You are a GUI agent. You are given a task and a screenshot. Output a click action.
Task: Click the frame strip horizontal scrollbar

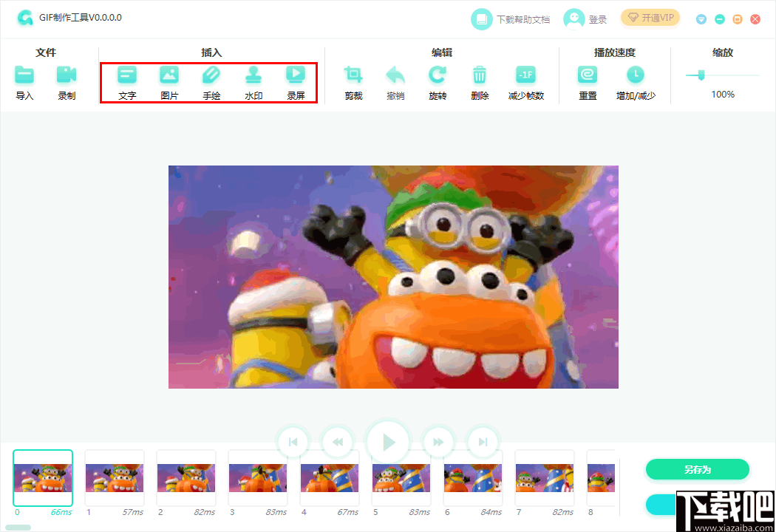[18, 528]
